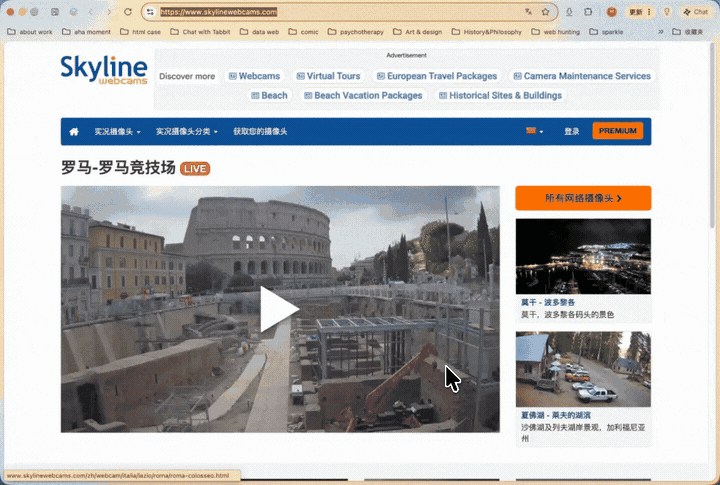Click the 登录 login link
This screenshot has height=485, width=720.
click(572, 132)
